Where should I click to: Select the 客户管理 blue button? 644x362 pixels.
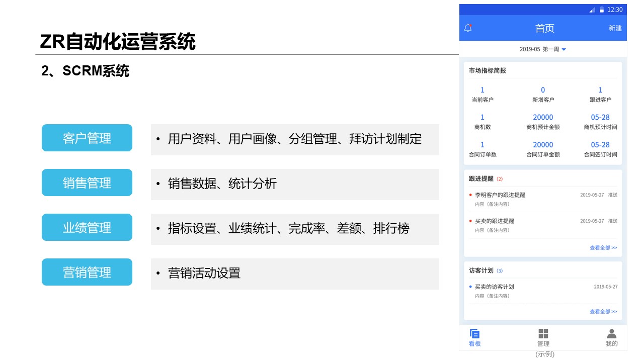87,138
